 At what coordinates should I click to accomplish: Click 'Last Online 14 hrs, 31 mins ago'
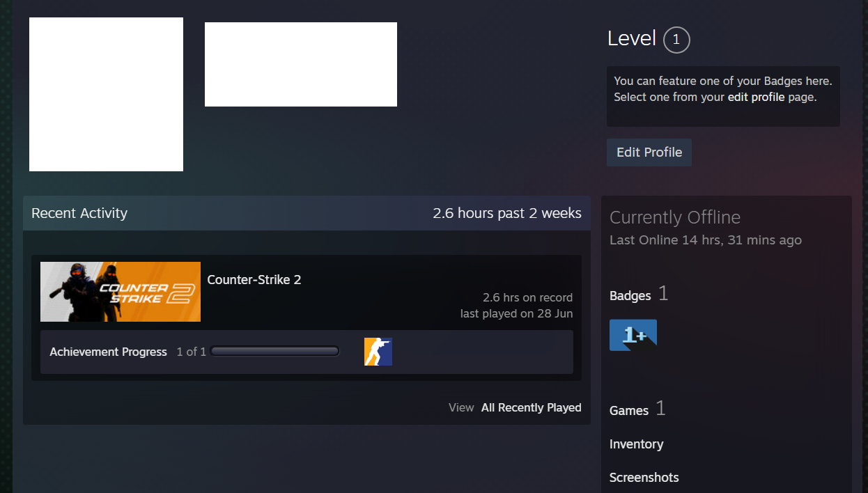tap(705, 240)
